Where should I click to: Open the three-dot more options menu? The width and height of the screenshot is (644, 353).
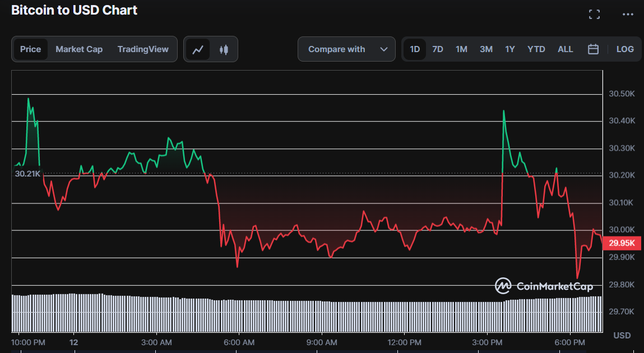pyautogui.click(x=627, y=15)
